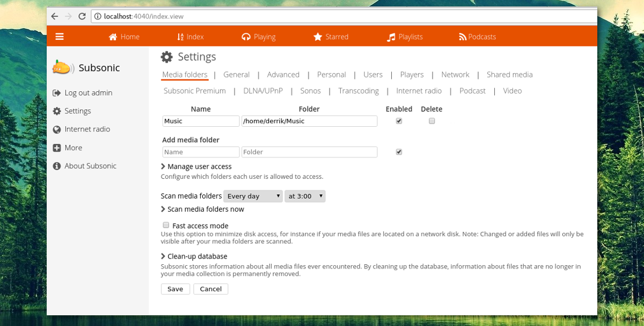Click the browser forward arrow

pos(68,16)
